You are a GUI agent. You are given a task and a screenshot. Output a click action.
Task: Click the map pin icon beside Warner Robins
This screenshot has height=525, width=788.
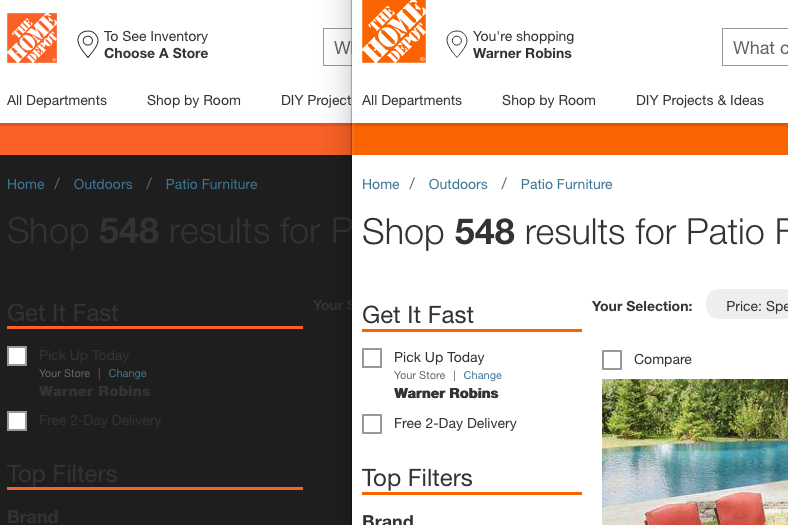456,45
